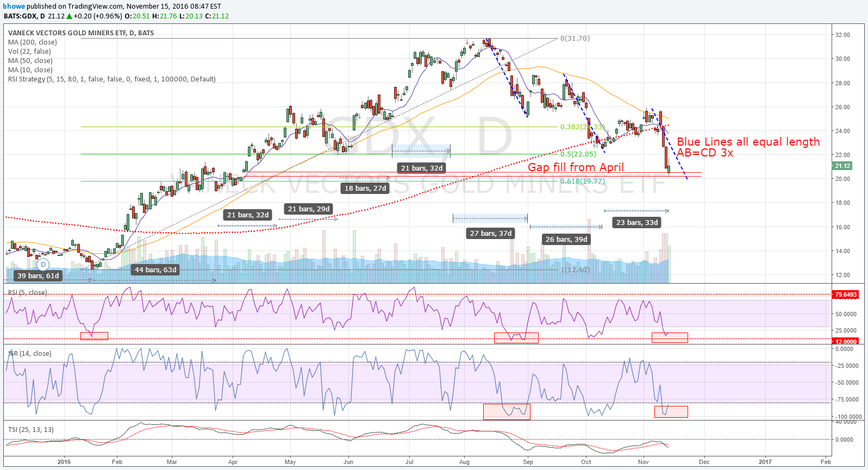Click the 'bhowe' author link
Screen dimensions: 868x470
pyautogui.click(x=14, y=7)
